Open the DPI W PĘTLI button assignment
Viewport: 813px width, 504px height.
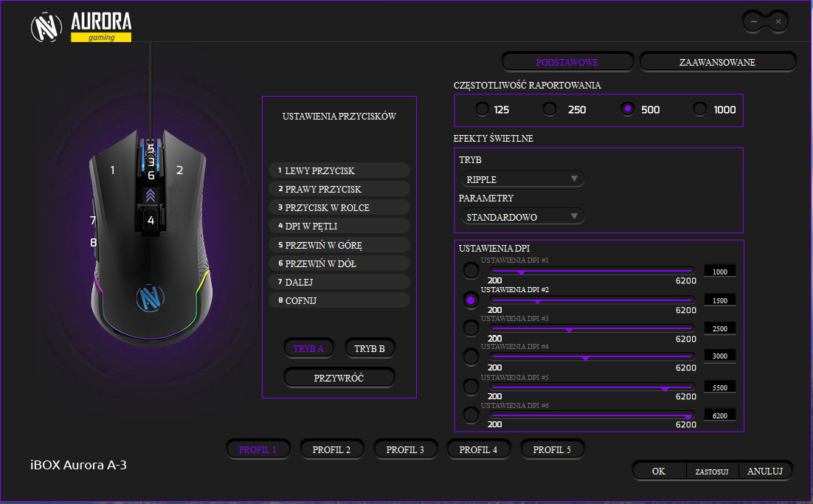point(339,226)
